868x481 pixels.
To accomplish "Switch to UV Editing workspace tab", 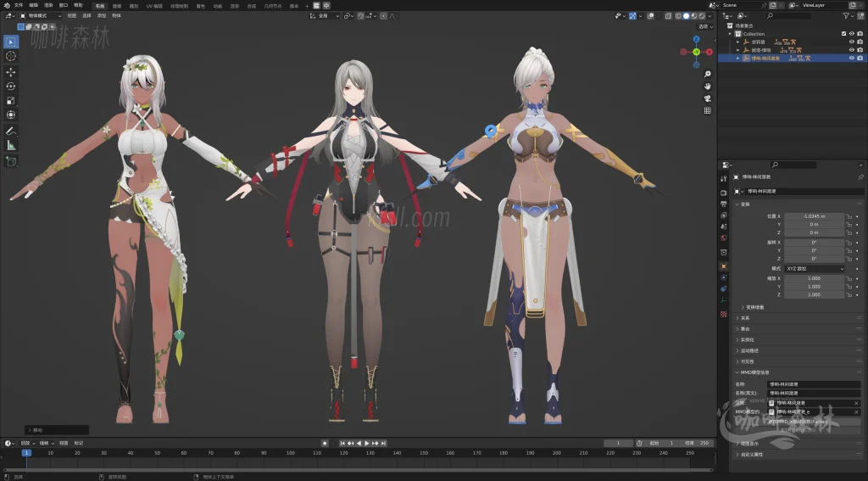I will (x=154, y=6).
